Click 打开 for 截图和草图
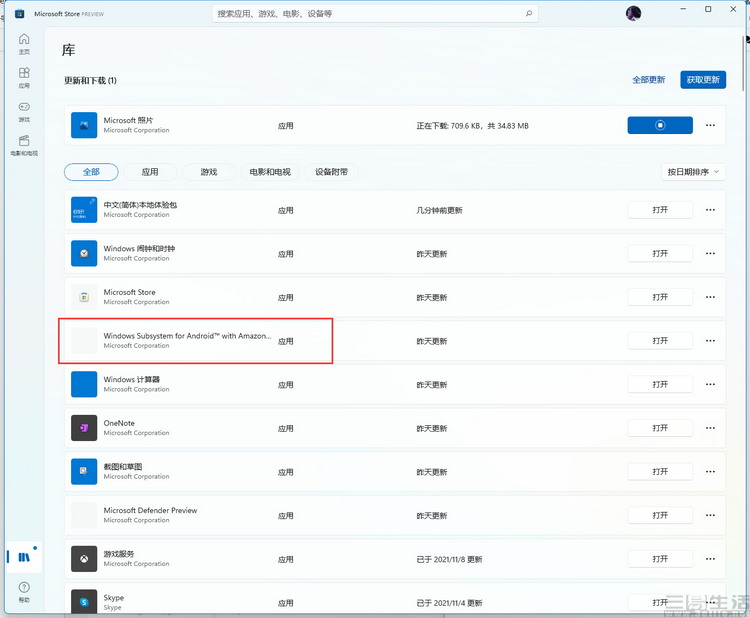Image resolution: width=750 pixels, height=618 pixels. pos(660,472)
